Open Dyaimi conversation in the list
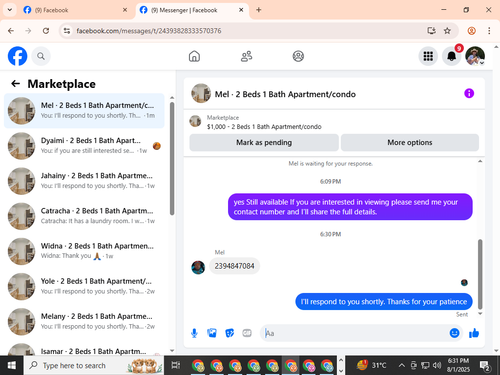 tap(84, 146)
